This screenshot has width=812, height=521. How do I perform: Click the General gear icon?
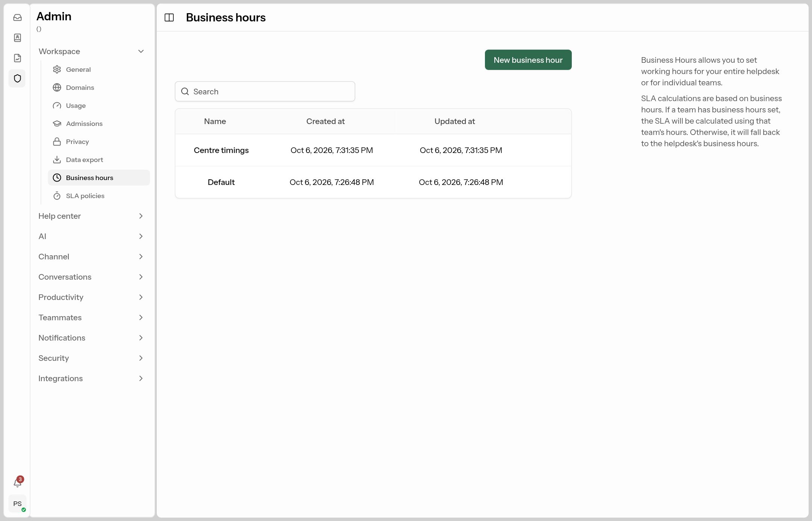click(57, 69)
